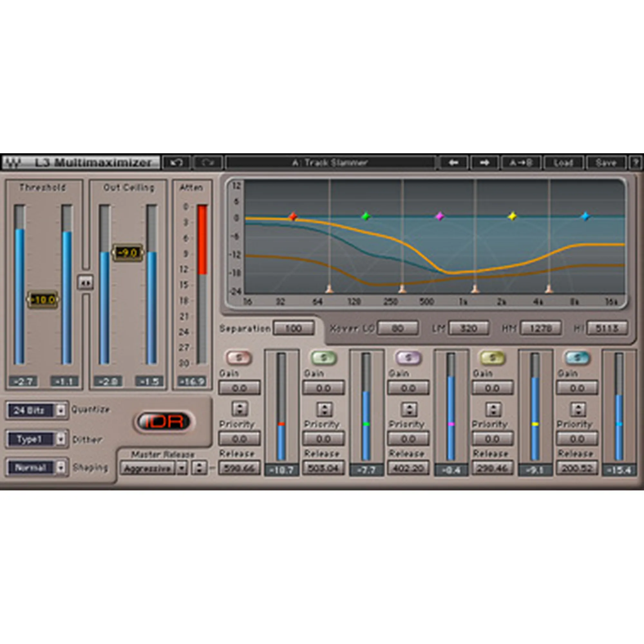Screen dimensions: 644x644
Task: Click the high crossover handle near 5118 Hz
Action: (549, 289)
